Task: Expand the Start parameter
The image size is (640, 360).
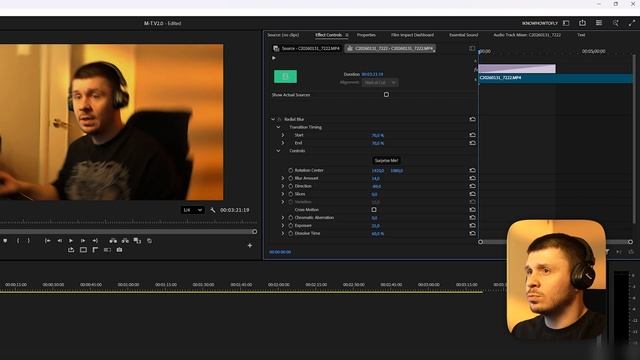Action: pyautogui.click(x=283, y=135)
